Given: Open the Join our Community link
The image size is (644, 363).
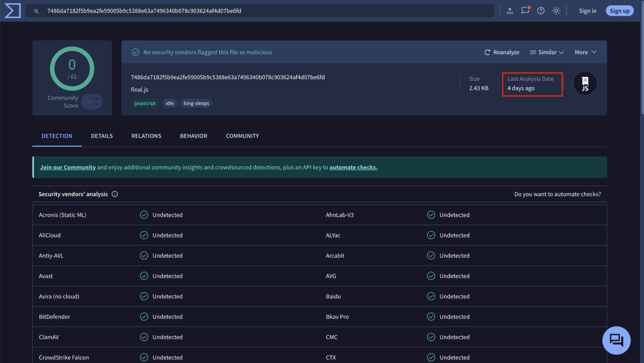Looking at the screenshot, I should (x=68, y=167).
